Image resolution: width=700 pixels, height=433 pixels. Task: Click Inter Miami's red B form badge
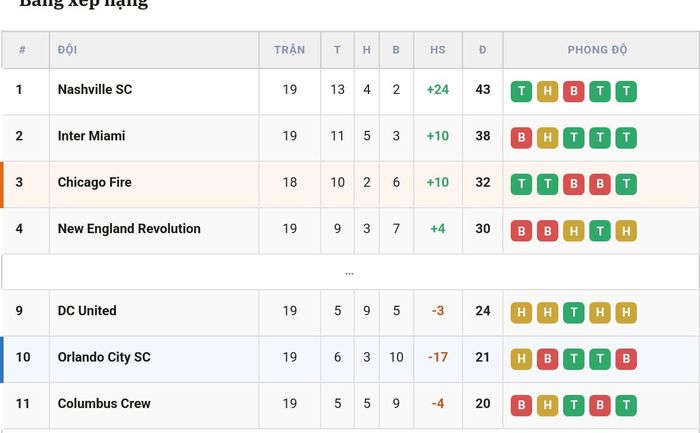click(x=521, y=138)
